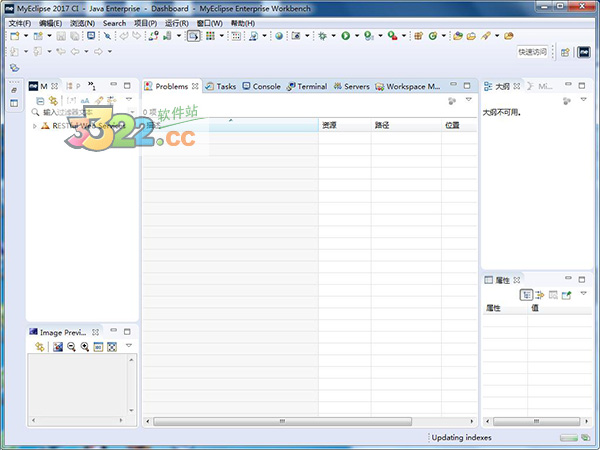Expand the RESTful Web Services tree node
The image size is (600, 450).
[x=35, y=126]
